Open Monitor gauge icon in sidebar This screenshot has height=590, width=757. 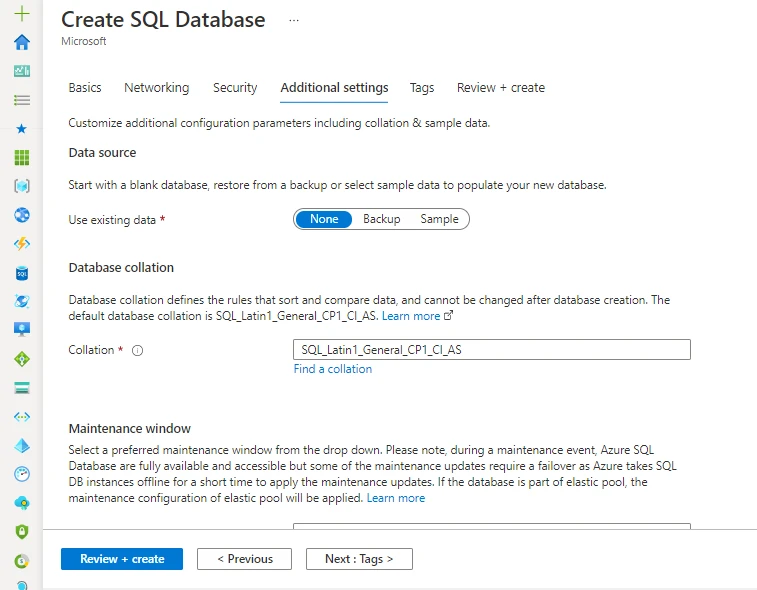point(22,474)
